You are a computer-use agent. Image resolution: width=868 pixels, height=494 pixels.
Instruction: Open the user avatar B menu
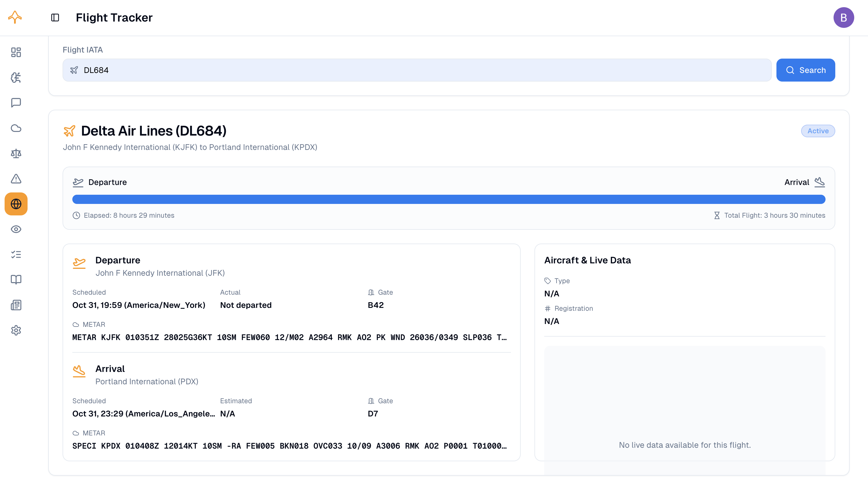coord(843,17)
